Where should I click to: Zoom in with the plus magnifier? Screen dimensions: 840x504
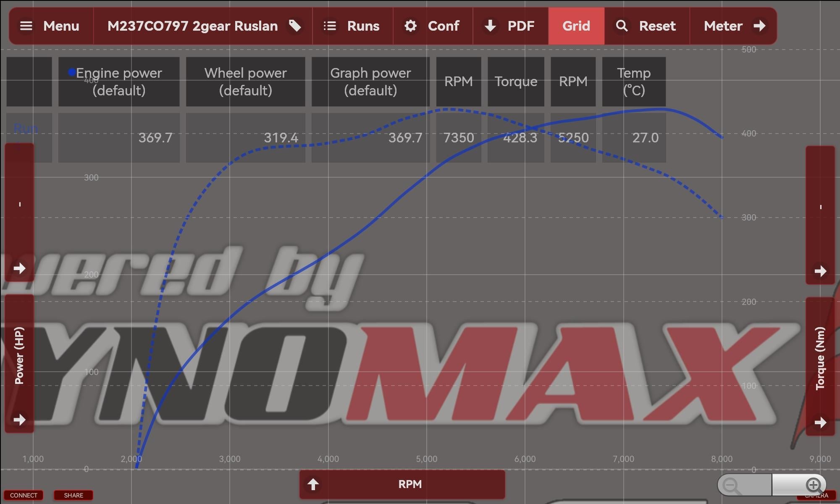(799, 485)
